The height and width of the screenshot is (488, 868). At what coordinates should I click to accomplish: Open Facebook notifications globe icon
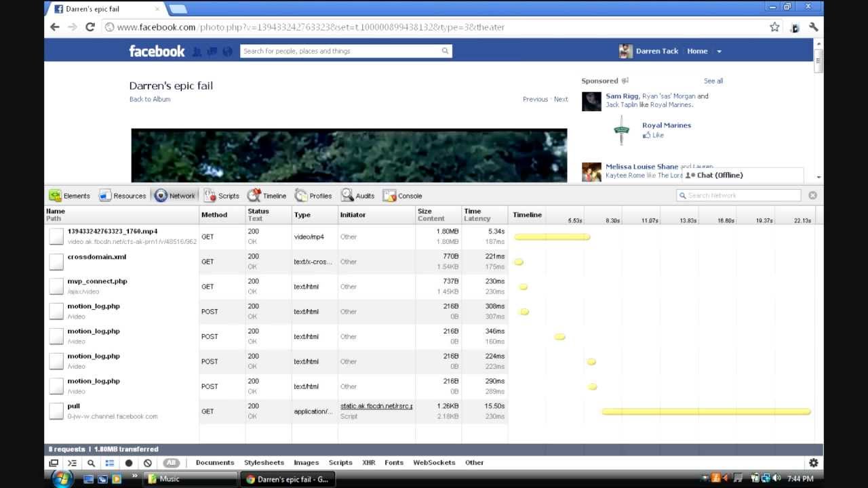[227, 52]
